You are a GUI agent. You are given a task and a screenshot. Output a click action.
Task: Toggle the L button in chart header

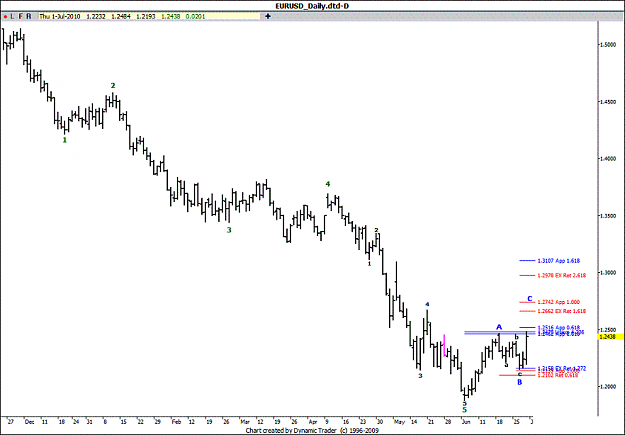tap(12, 17)
